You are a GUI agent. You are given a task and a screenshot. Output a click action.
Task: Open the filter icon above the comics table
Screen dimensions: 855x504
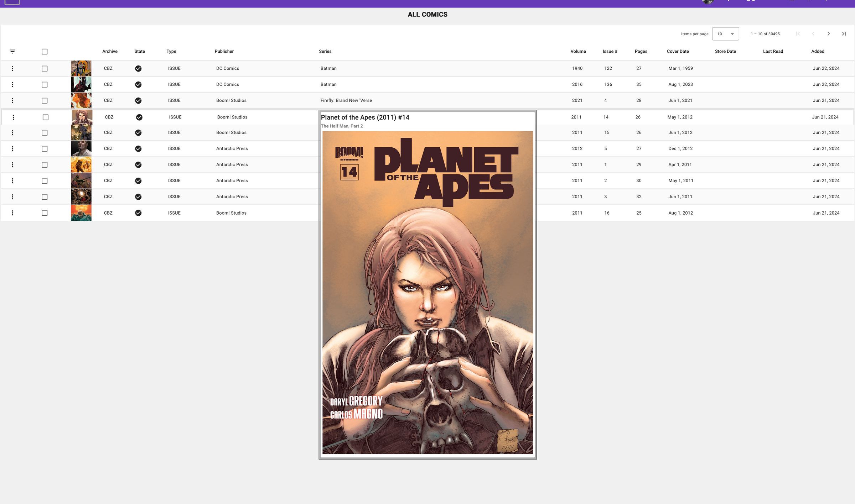(13, 51)
